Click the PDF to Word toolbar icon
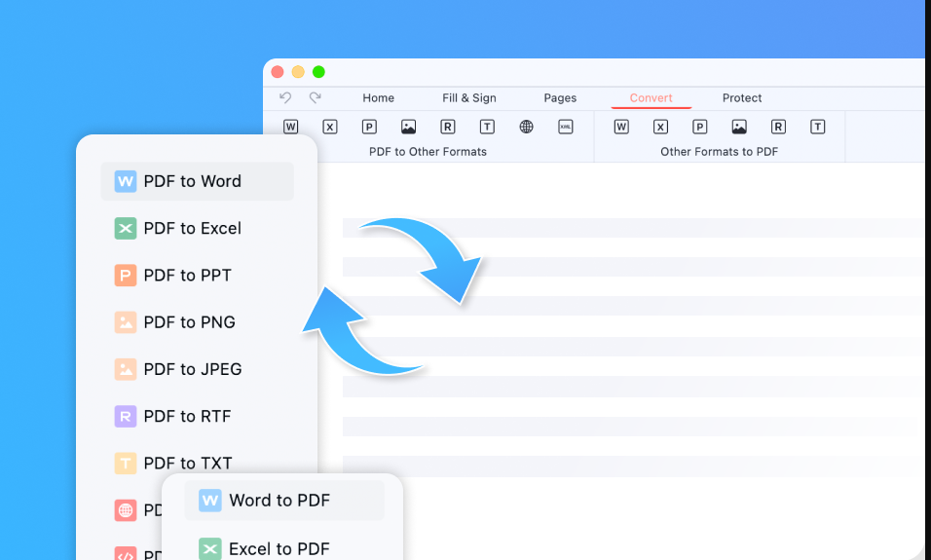931x560 pixels. click(290, 127)
